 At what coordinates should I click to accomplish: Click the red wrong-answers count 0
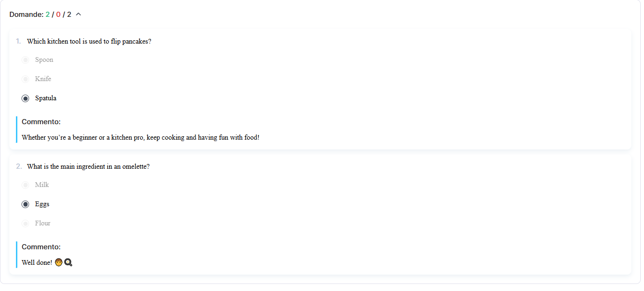click(x=58, y=15)
